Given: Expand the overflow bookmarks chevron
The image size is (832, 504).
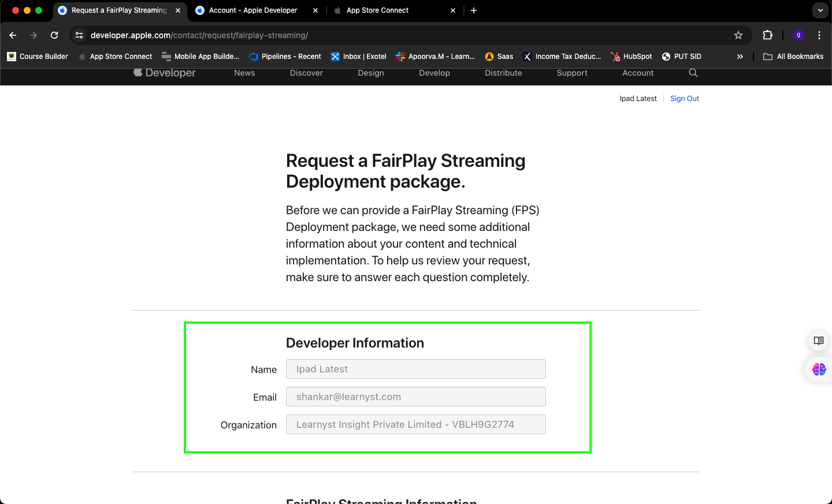Looking at the screenshot, I should [x=740, y=57].
